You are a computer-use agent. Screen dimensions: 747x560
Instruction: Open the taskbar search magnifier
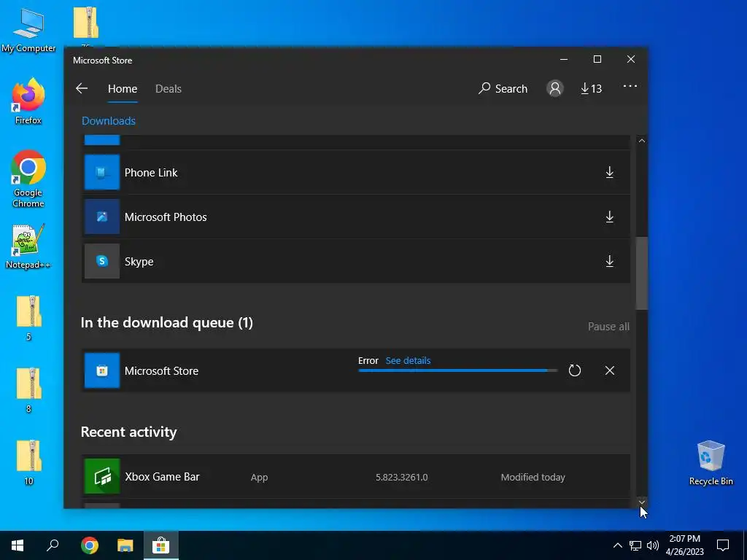pos(53,545)
